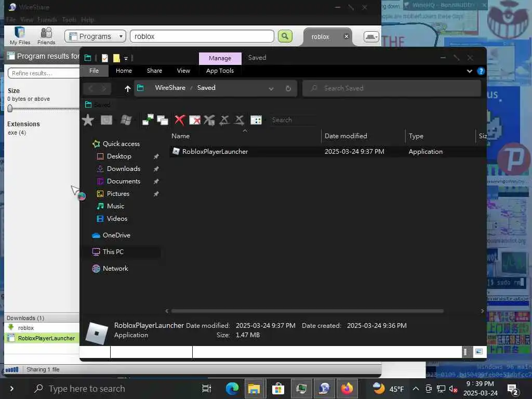Open the Programs category dropdown in WireShare

(x=96, y=36)
